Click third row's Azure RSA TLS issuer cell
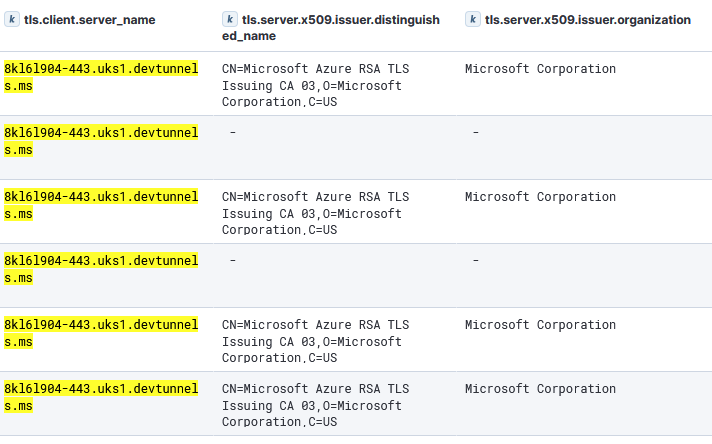The height and width of the screenshot is (444, 712). tap(315, 213)
